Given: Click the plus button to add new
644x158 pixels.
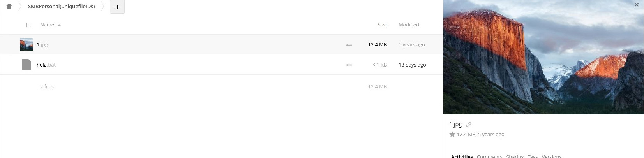Looking at the screenshot, I should click(x=117, y=7).
